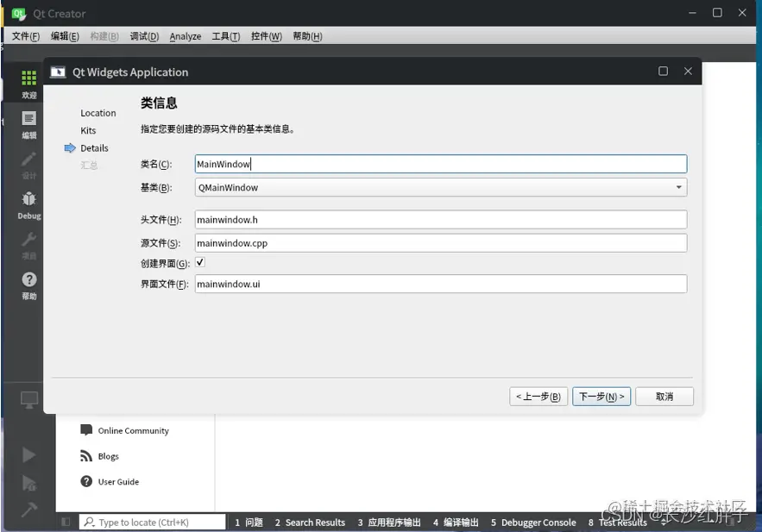Select the Kits wizard step
The height and width of the screenshot is (532, 762).
pos(88,130)
